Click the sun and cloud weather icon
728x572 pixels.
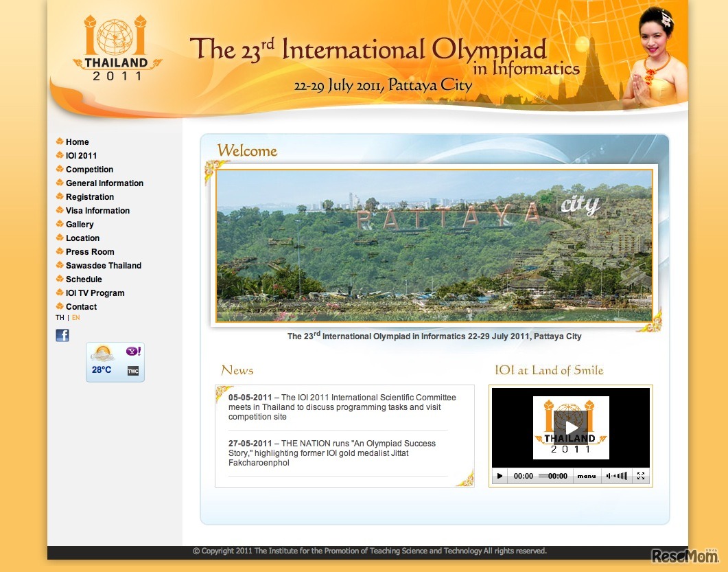[102, 354]
